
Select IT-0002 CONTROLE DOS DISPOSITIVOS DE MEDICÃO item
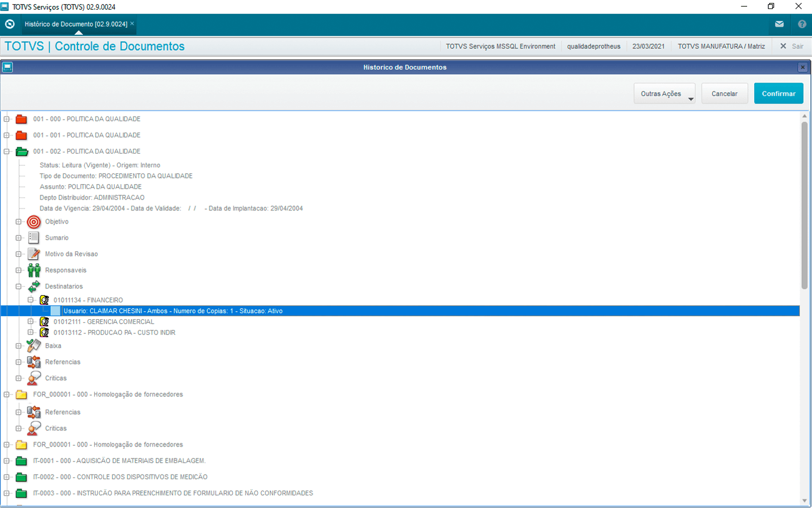tap(120, 477)
